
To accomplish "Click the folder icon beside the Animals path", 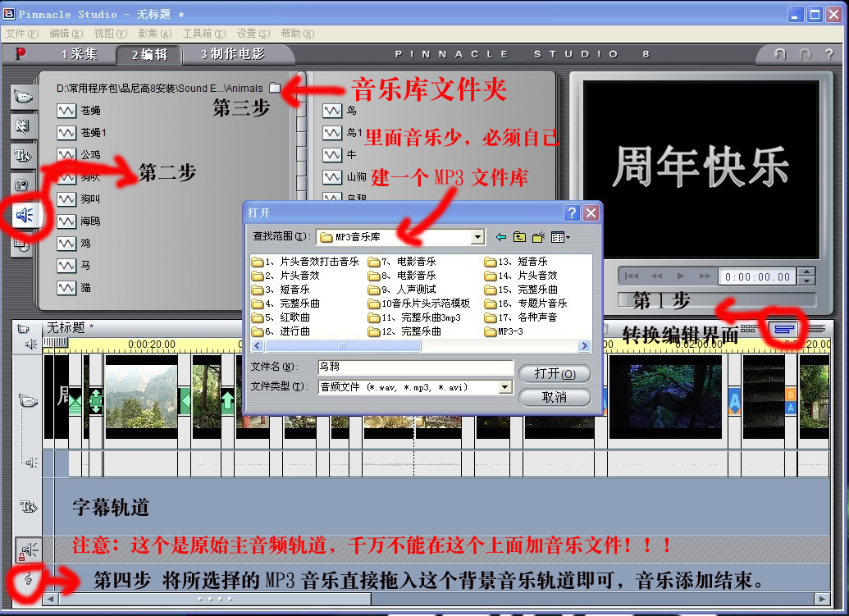I will click(x=275, y=88).
